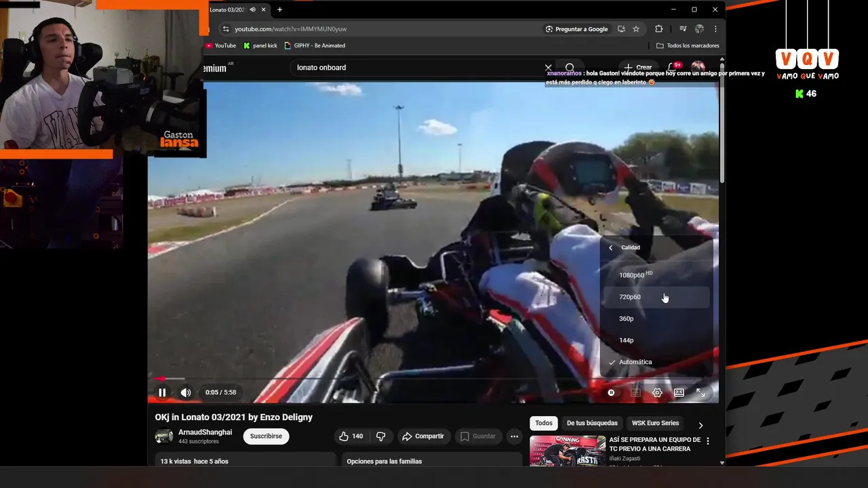Mute the tab using tab audio icon
The height and width of the screenshot is (488, 868).
[x=252, y=9]
